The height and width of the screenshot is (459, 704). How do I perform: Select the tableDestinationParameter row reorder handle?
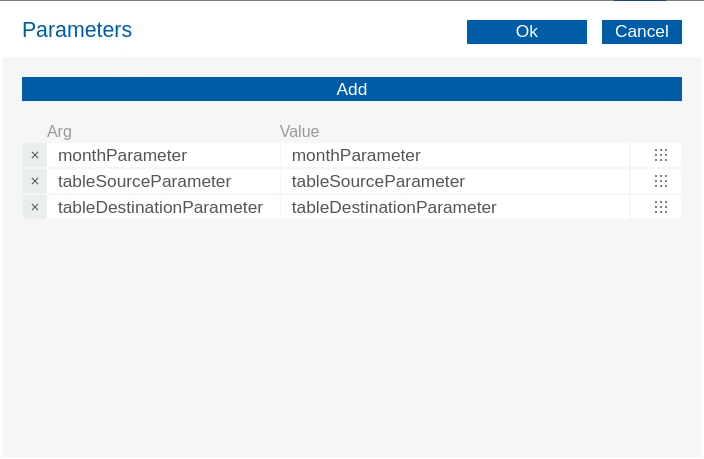coord(660,207)
